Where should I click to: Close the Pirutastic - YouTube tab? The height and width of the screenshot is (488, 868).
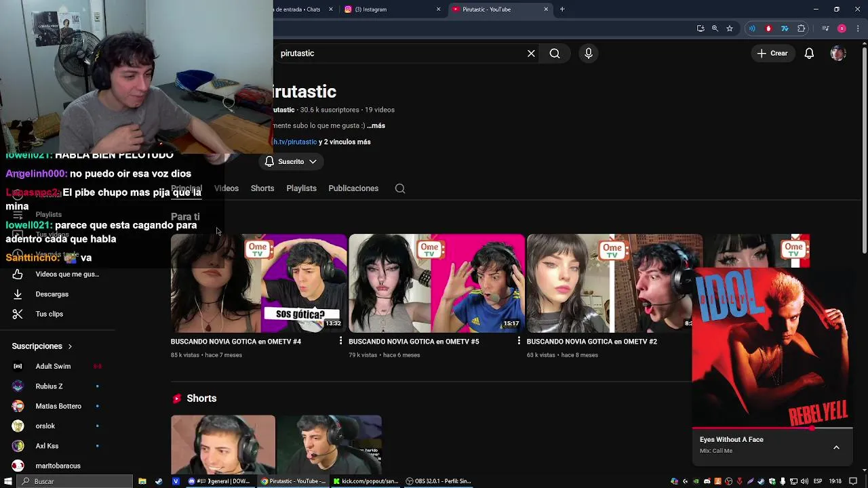(546, 9)
